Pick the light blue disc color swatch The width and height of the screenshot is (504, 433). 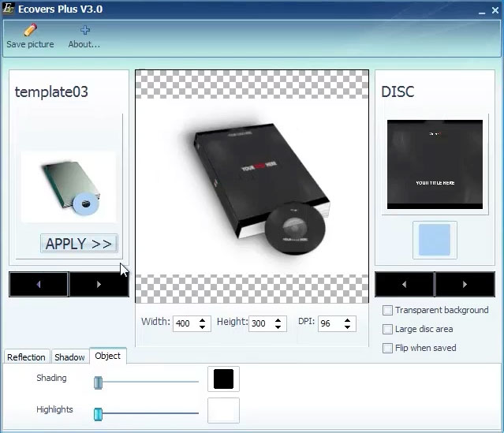[x=435, y=240]
